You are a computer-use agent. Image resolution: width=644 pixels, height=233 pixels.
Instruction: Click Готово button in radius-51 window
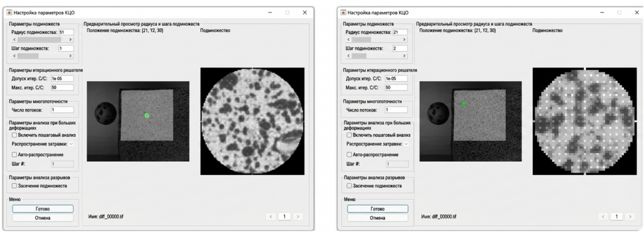pyautogui.click(x=43, y=208)
